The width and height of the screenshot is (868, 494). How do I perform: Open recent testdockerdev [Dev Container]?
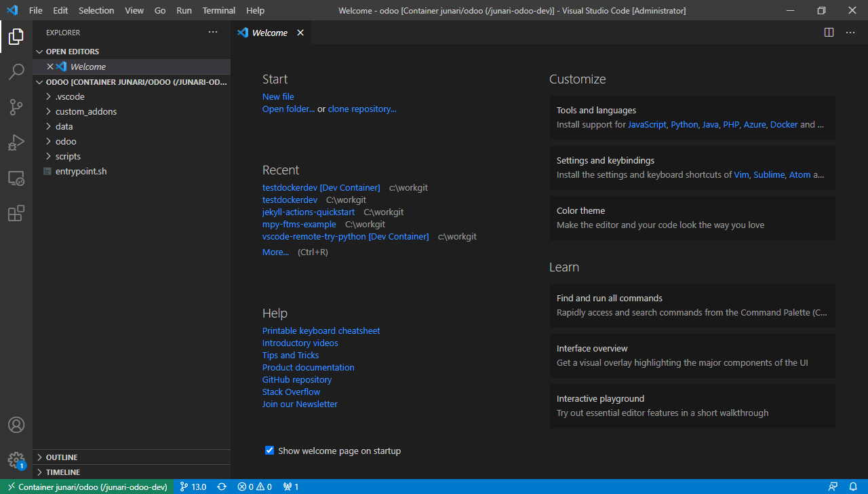point(321,187)
